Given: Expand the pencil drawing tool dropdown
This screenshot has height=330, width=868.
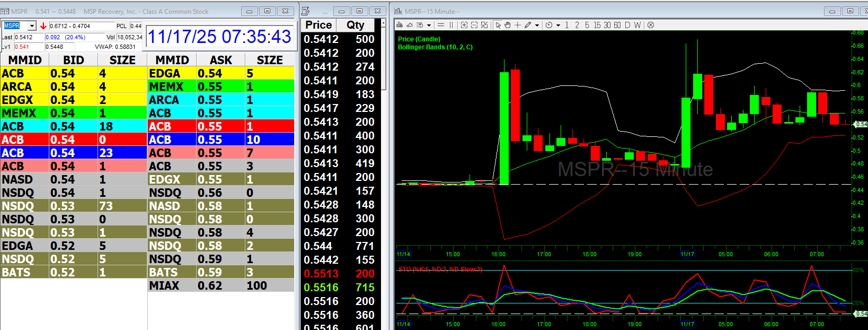Looking at the screenshot, I should [x=537, y=25].
